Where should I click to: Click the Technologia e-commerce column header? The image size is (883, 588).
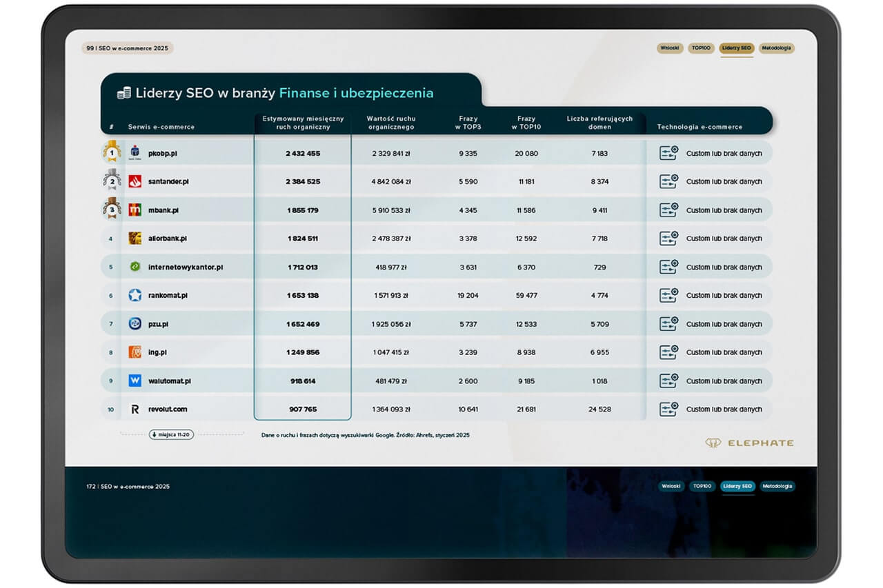[700, 127]
